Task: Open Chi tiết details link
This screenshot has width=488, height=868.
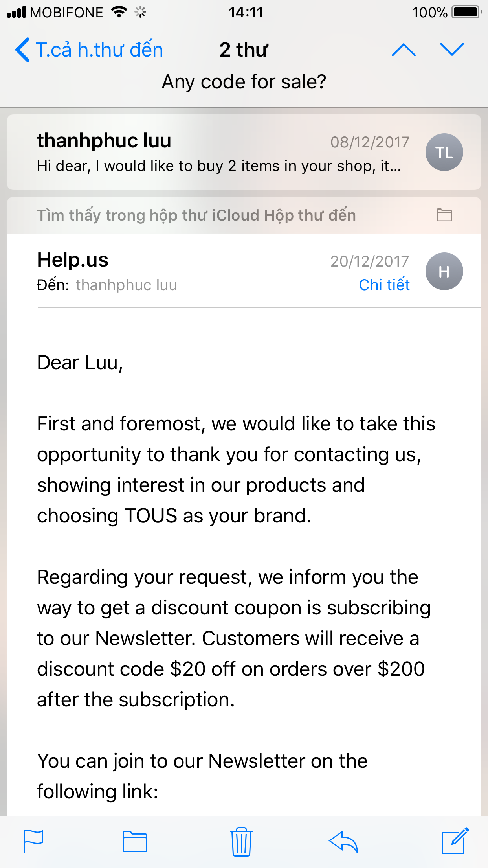Action: tap(384, 285)
